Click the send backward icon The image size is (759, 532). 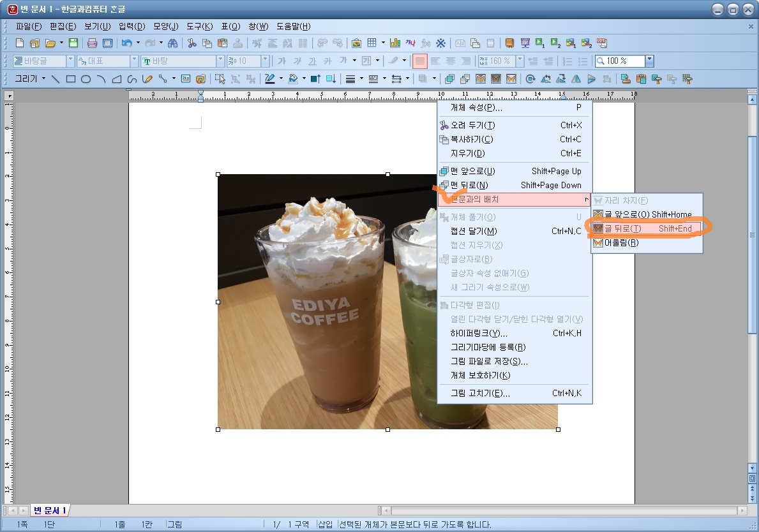click(465, 79)
